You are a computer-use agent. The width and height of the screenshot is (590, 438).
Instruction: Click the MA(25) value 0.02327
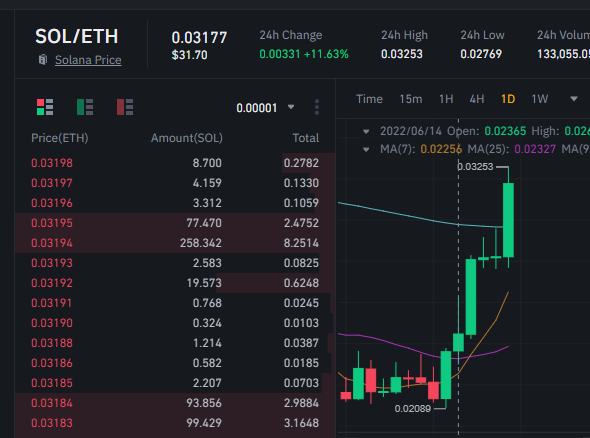coord(535,149)
